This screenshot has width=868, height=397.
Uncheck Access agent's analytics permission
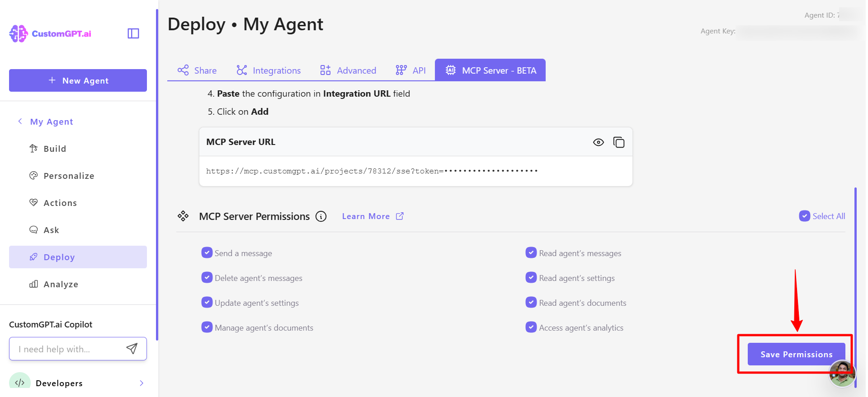pyautogui.click(x=531, y=327)
